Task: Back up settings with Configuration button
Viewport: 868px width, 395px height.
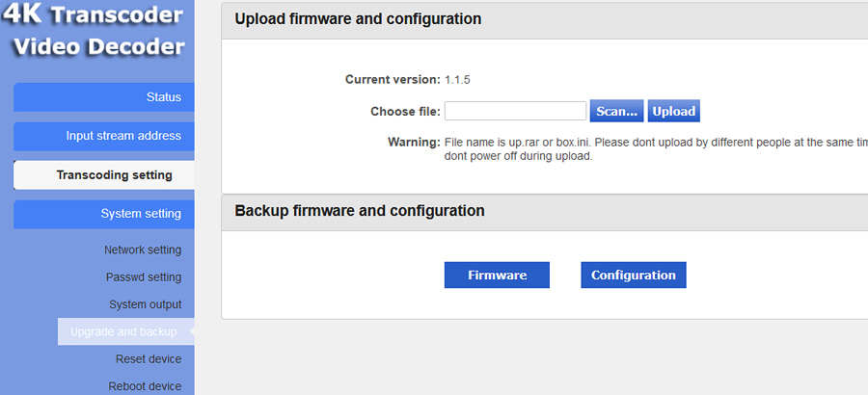Action: 634,275
